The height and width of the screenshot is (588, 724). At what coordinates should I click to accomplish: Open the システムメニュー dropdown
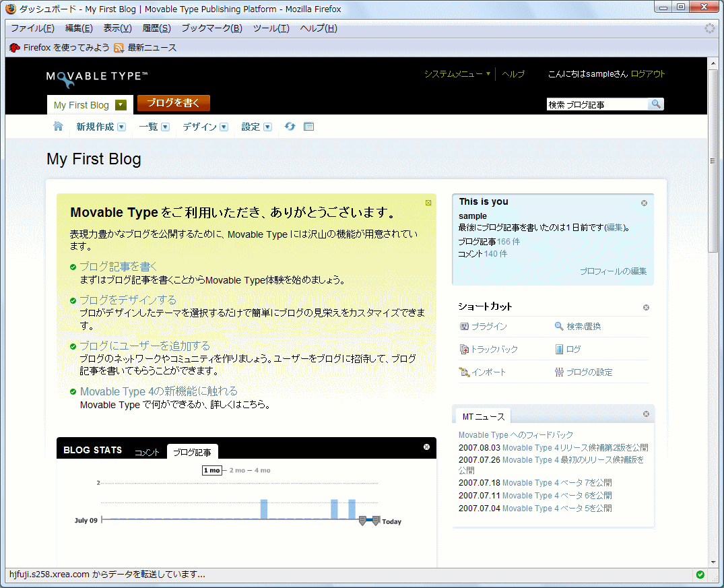pyautogui.click(x=457, y=74)
